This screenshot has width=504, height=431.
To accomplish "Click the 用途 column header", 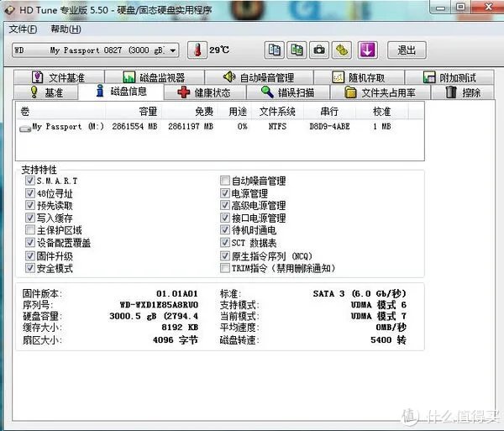I will pyautogui.click(x=235, y=111).
